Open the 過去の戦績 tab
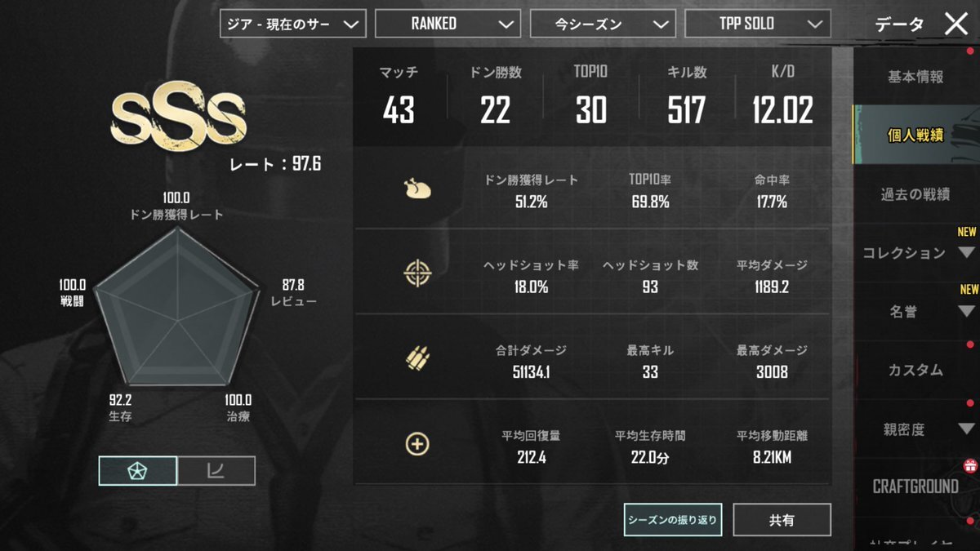The height and width of the screenshot is (551, 980). (915, 193)
